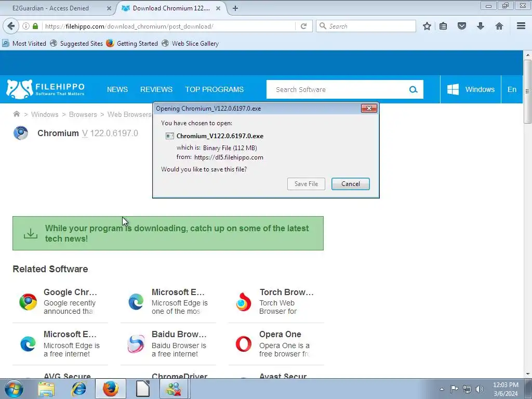Open the En language selector
Viewport: 532px width, 399px height.
[x=512, y=89]
